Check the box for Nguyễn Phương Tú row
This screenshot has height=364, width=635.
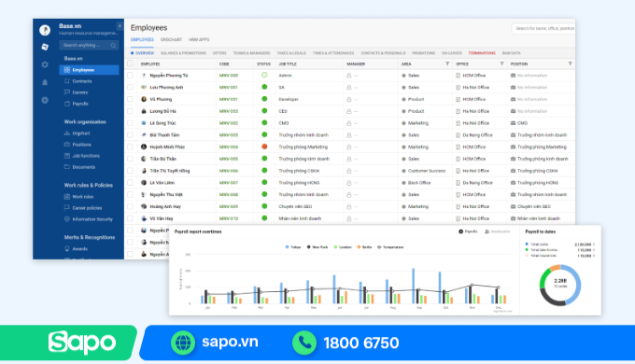[x=130, y=76]
